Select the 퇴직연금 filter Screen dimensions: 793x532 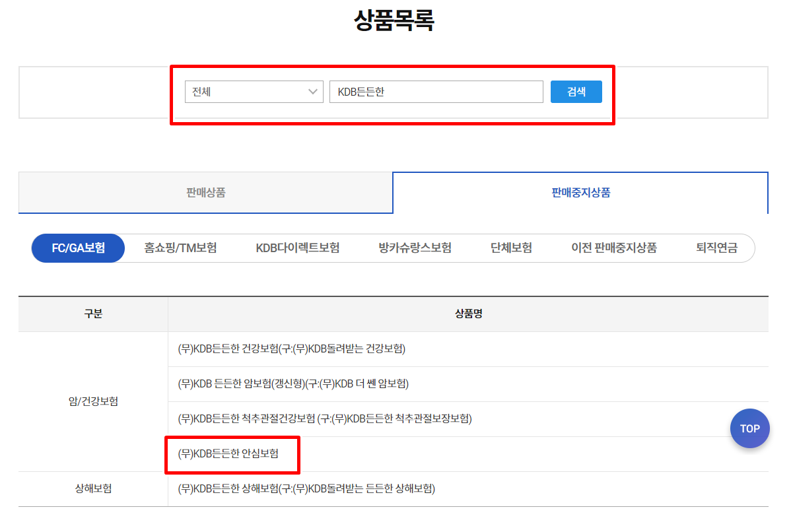716,248
